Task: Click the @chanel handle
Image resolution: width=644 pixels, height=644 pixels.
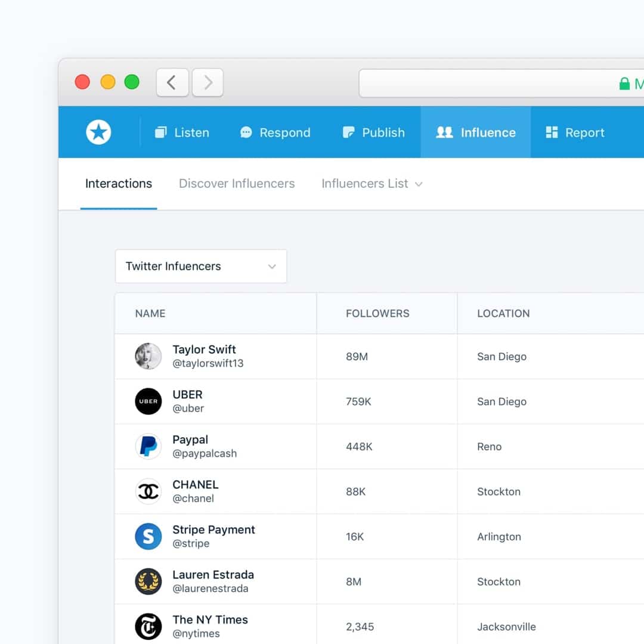Action: coord(193,499)
